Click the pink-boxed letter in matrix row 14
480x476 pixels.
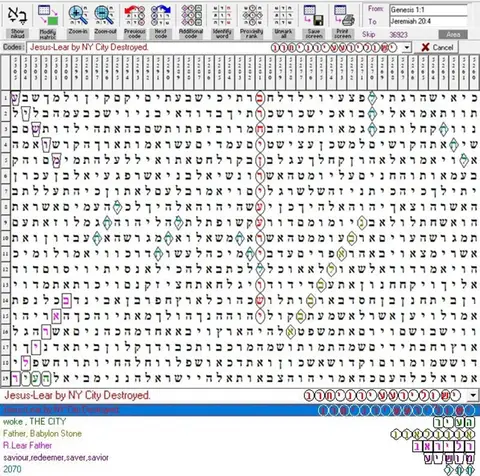[x=66, y=301]
